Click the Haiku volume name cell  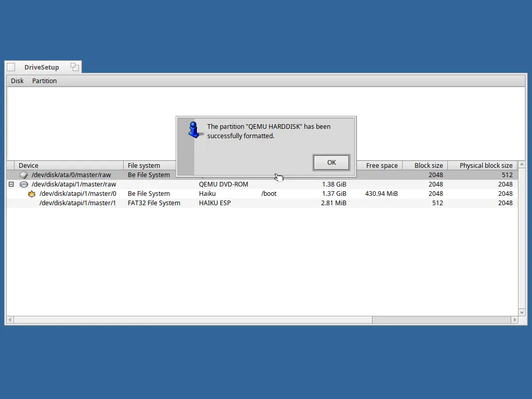[x=207, y=194]
